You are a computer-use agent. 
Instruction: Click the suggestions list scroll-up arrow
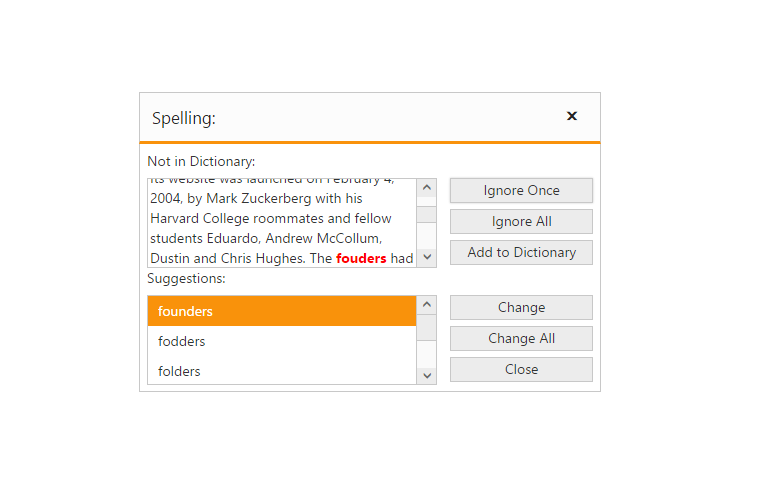coord(427,305)
